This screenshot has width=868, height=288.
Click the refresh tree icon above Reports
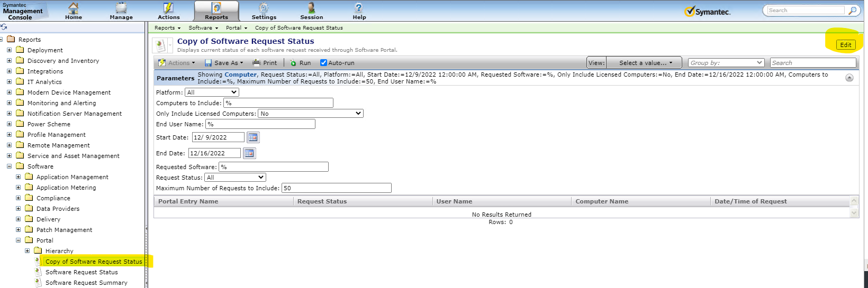pos(4,27)
